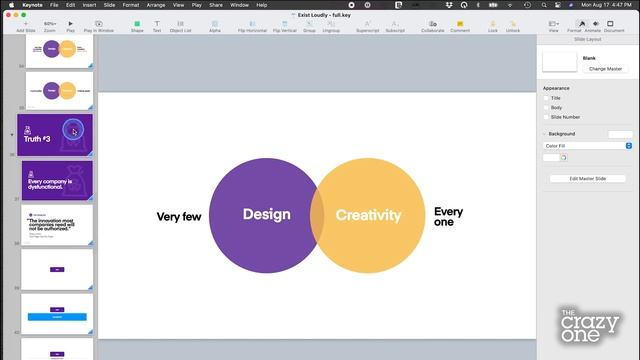This screenshot has width=640, height=360.
Task: Open the Object List toolbar icon
Action: (x=180, y=24)
